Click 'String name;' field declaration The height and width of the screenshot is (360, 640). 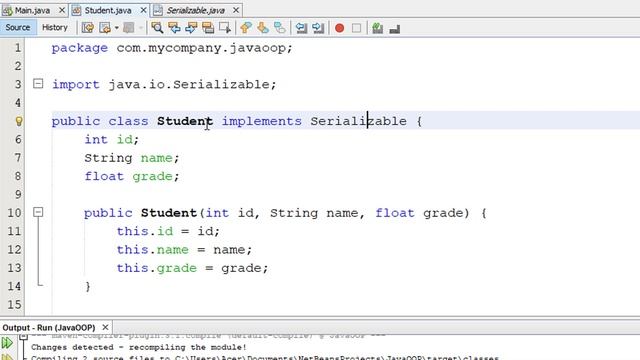pyautogui.click(x=132, y=158)
